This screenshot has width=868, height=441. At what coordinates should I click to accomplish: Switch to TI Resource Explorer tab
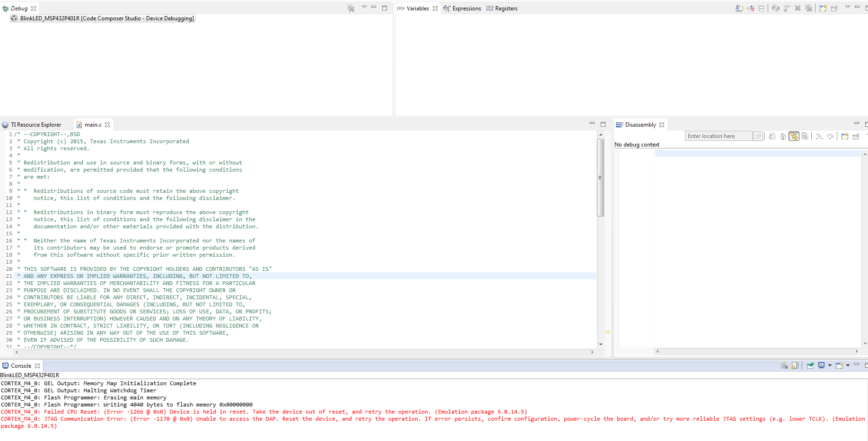coord(32,125)
